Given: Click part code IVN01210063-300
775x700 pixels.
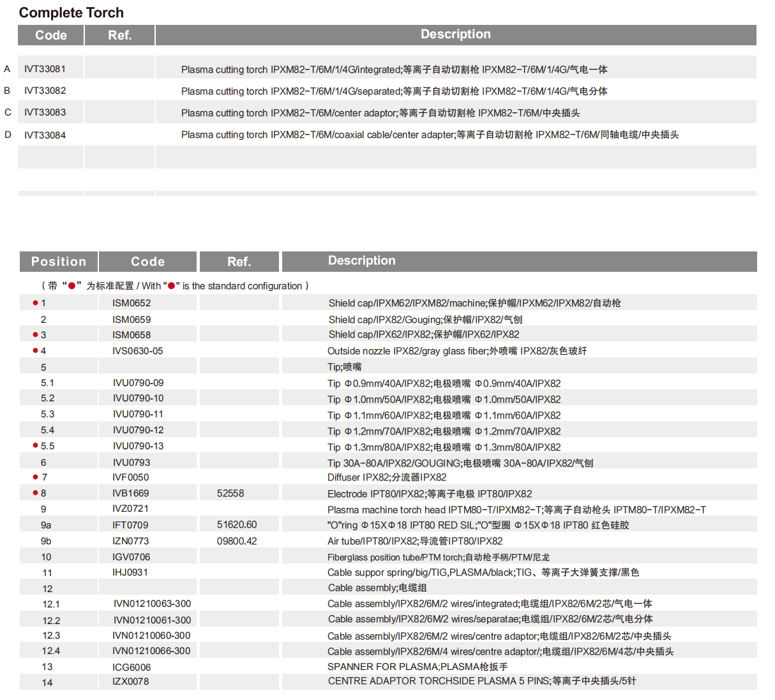Looking at the screenshot, I should tap(152, 604).
